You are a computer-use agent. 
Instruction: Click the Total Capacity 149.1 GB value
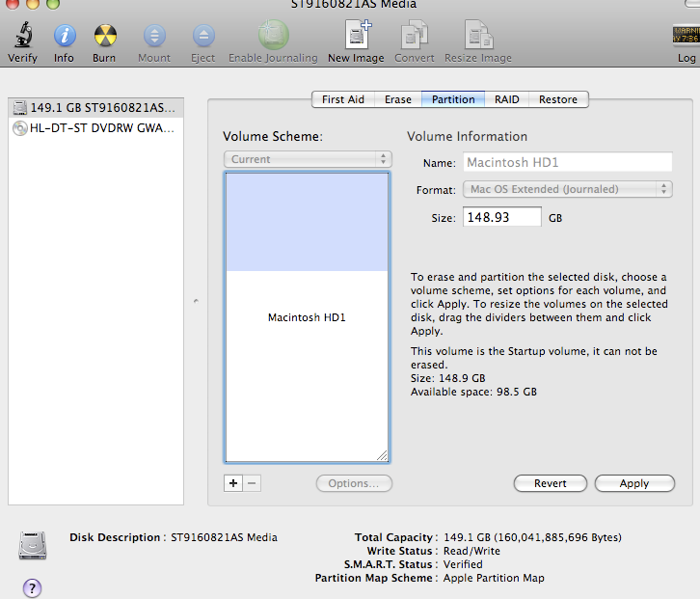click(532, 537)
